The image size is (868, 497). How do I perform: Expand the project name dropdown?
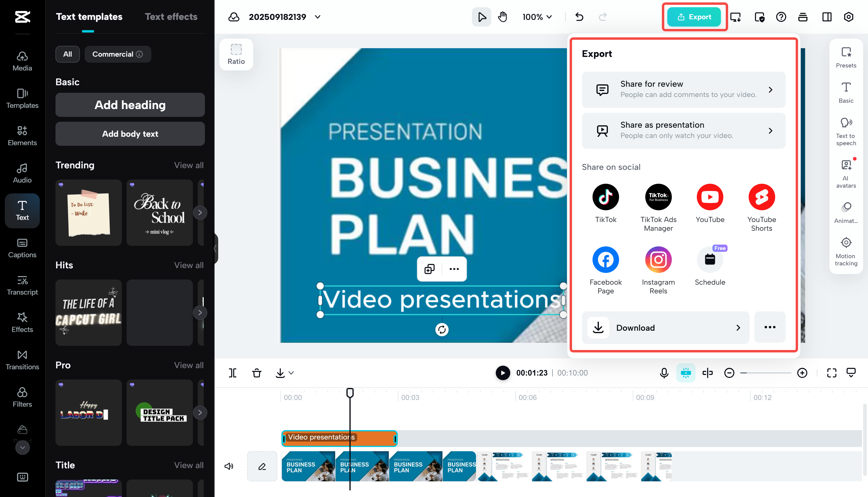(x=318, y=17)
